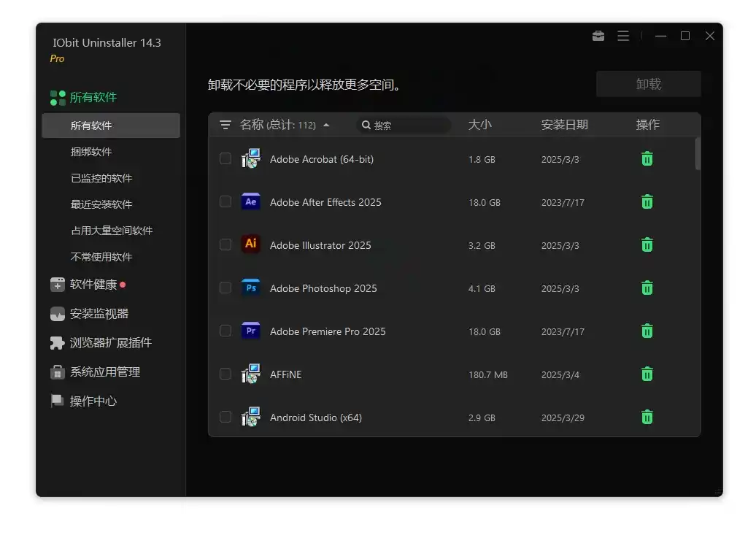Click the AFFiNE installer icon
The image size is (756, 535).
coord(251,374)
